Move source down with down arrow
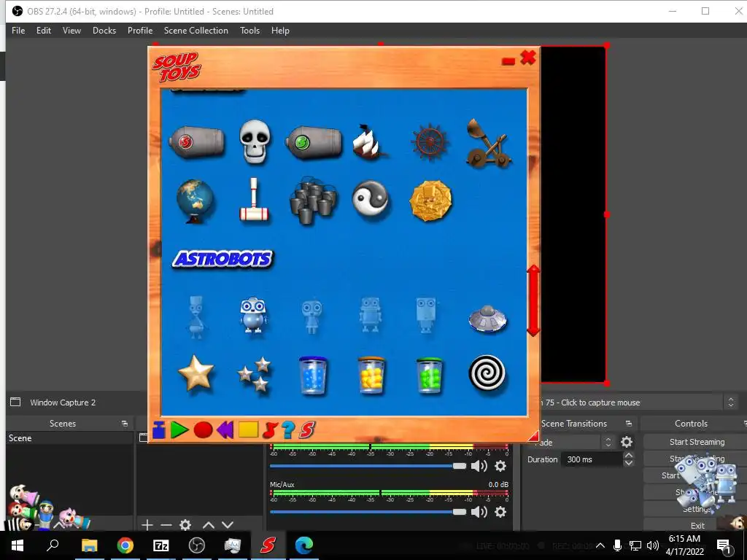Viewport: 747px width, 560px height. [x=228, y=525]
